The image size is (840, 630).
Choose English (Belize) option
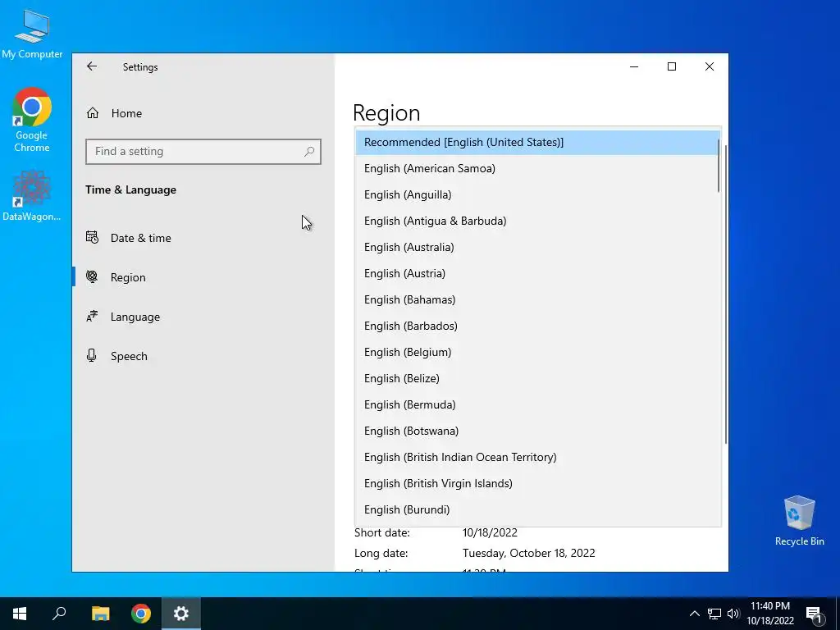point(537,379)
